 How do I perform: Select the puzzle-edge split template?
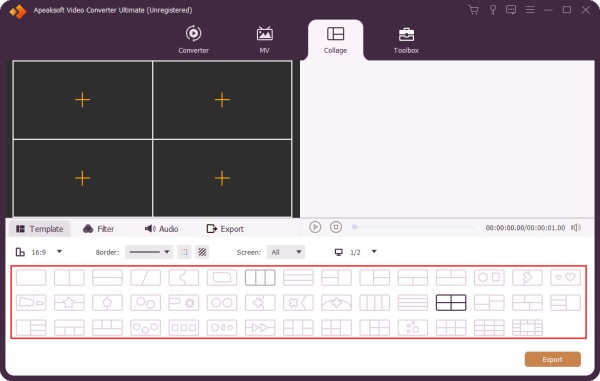tap(184, 277)
